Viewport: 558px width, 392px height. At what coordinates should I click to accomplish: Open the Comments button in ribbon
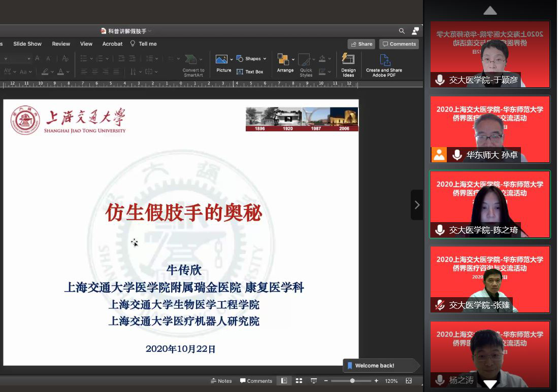point(399,44)
